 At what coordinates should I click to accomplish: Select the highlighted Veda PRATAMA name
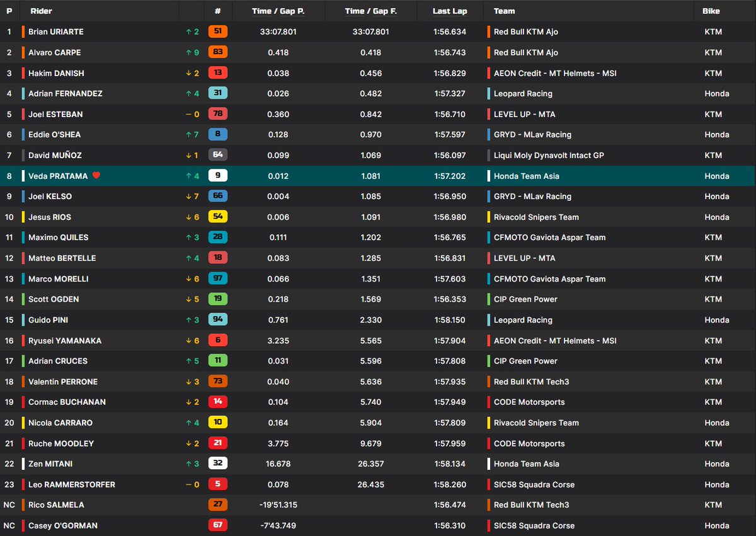tap(59, 176)
